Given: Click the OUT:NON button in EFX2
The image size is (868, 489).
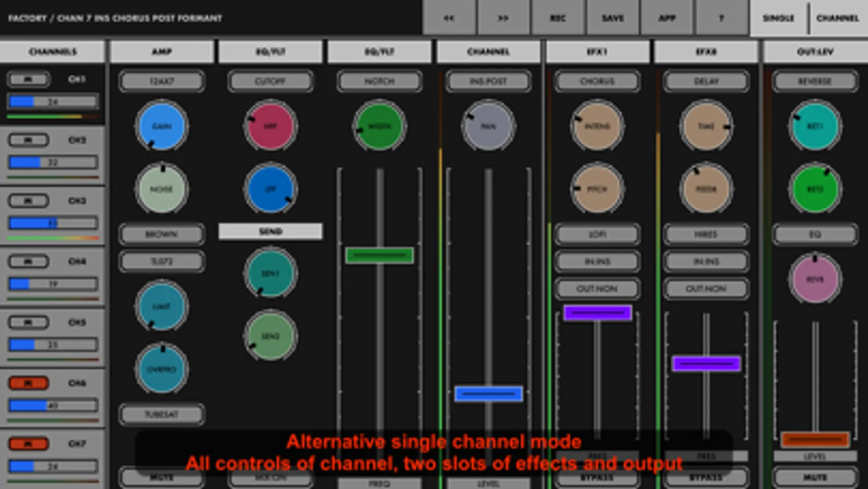Looking at the screenshot, I should [x=706, y=289].
